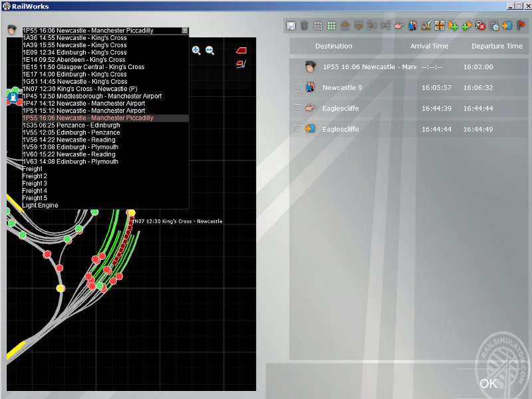Click the red flag icon in toolbar
Screen dimensions: 532x399
[521, 26]
